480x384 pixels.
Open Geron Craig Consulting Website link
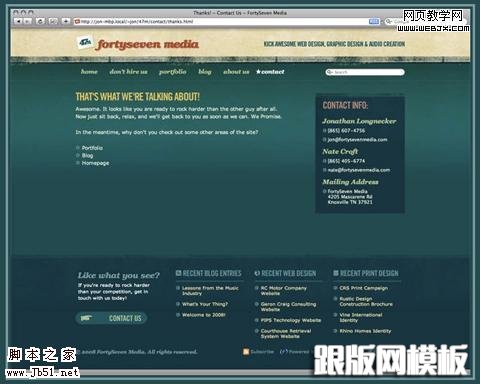pyautogui.click(x=288, y=307)
